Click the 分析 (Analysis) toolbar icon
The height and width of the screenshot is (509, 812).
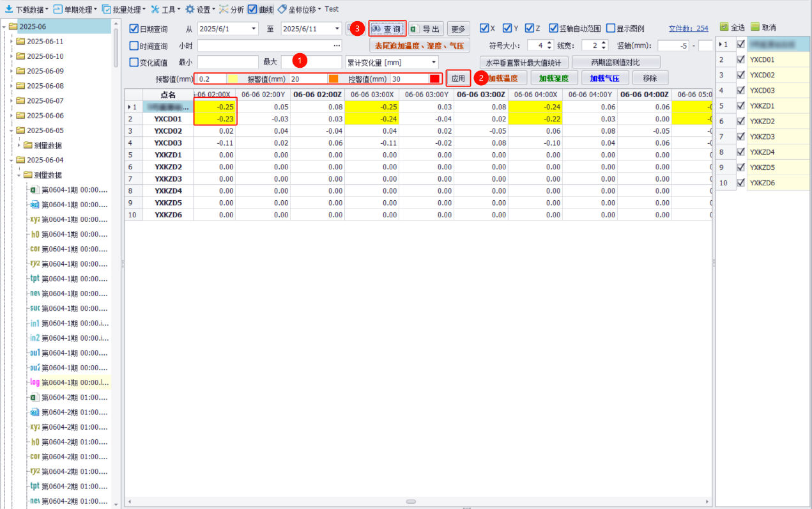point(224,10)
